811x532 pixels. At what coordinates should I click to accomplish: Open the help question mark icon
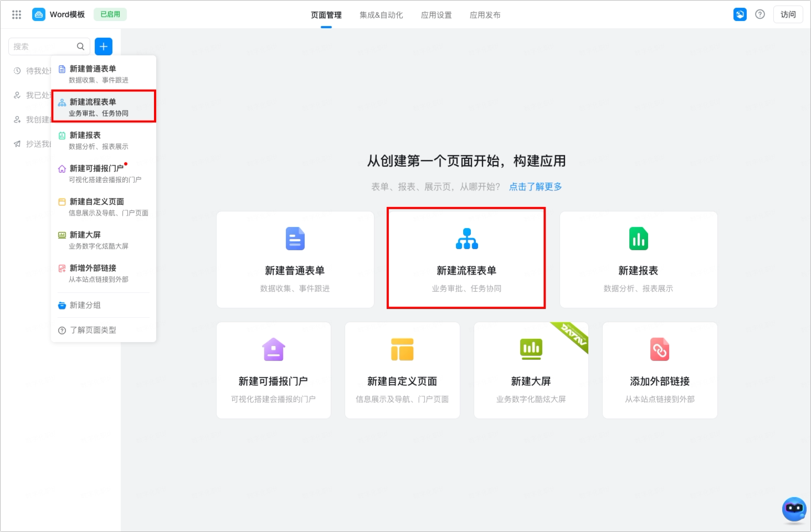point(760,14)
